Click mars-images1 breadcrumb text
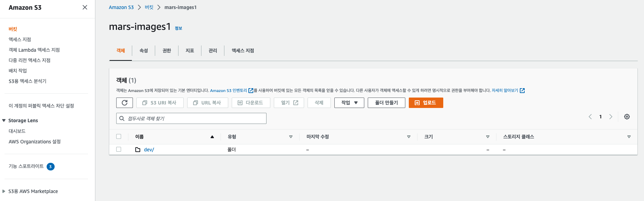 point(181,7)
